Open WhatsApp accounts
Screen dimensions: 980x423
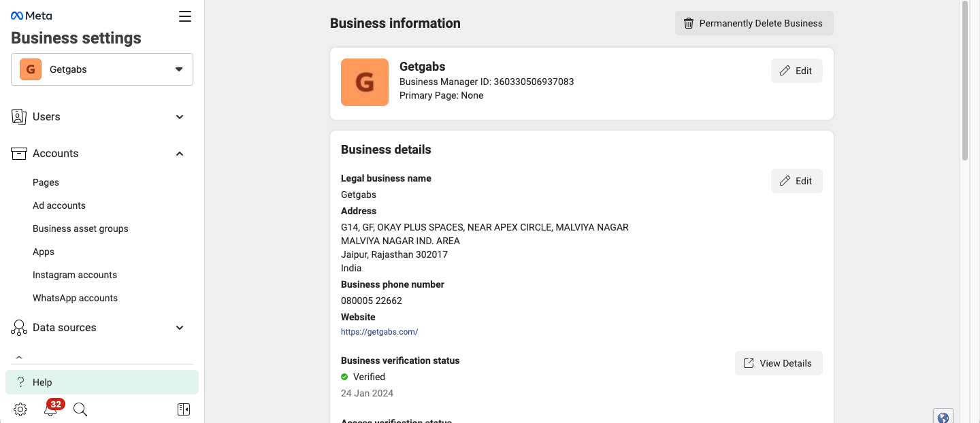coord(75,298)
